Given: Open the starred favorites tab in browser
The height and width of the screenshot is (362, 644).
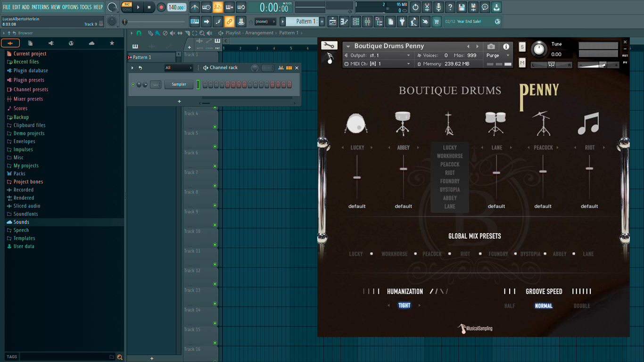Looking at the screenshot, I should click(x=112, y=43).
